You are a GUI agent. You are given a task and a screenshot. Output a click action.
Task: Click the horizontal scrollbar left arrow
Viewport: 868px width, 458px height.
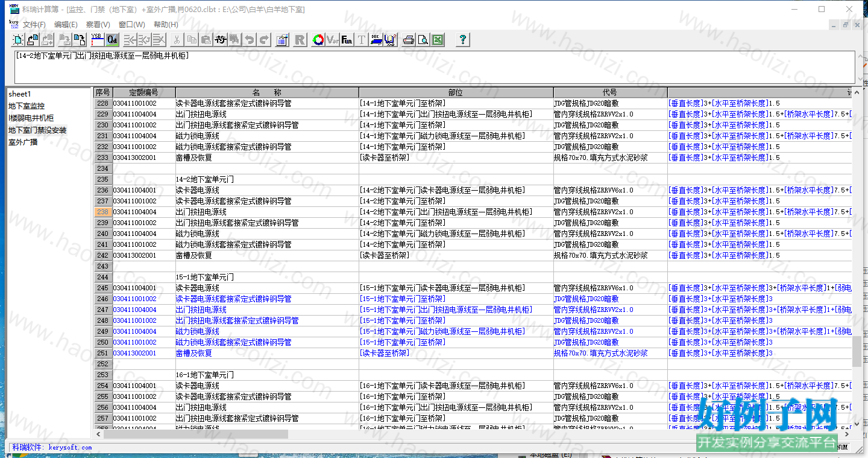[x=99, y=434]
